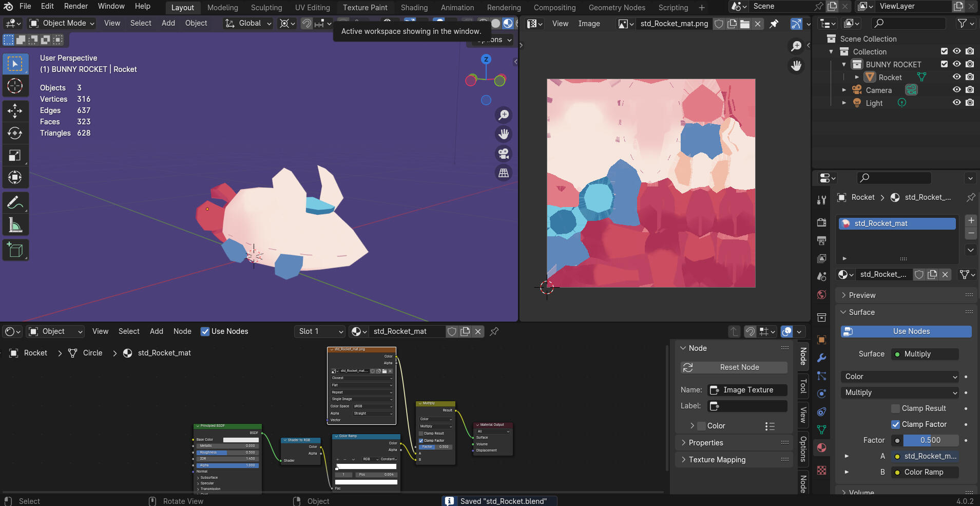Select the Measure tool
Image resolution: width=980 pixels, height=506 pixels.
(15, 225)
